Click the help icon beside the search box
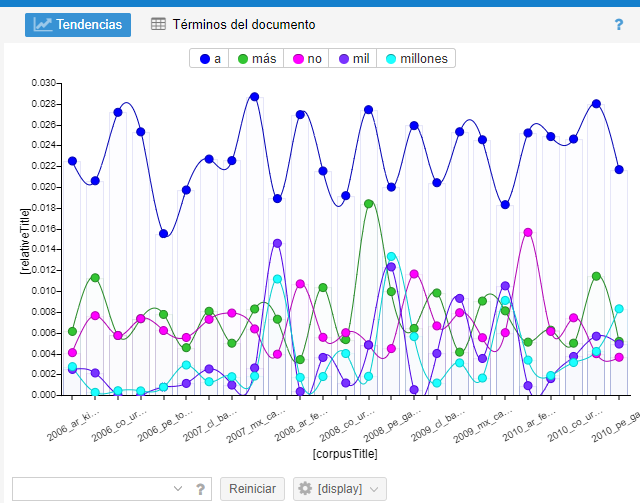The image size is (640, 503). click(201, 489)
